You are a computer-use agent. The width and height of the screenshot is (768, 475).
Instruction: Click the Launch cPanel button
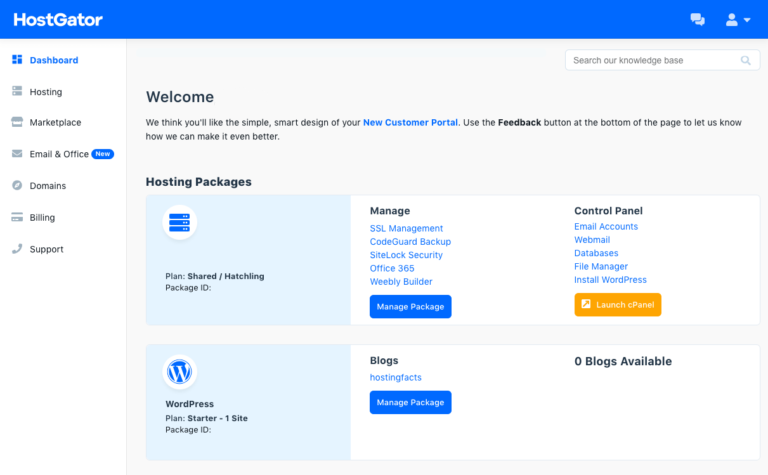[x=618, y=305]
